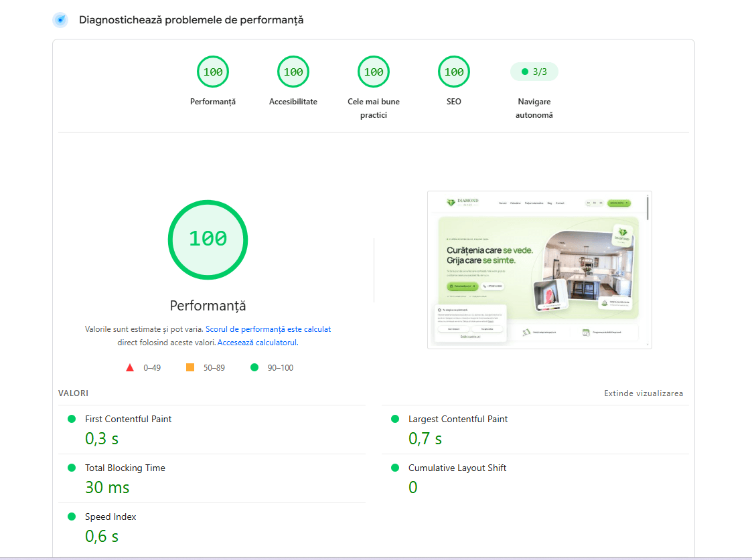Click green dot beside Total Blocking Time
The image size is (752, 560).
(72, 468)
